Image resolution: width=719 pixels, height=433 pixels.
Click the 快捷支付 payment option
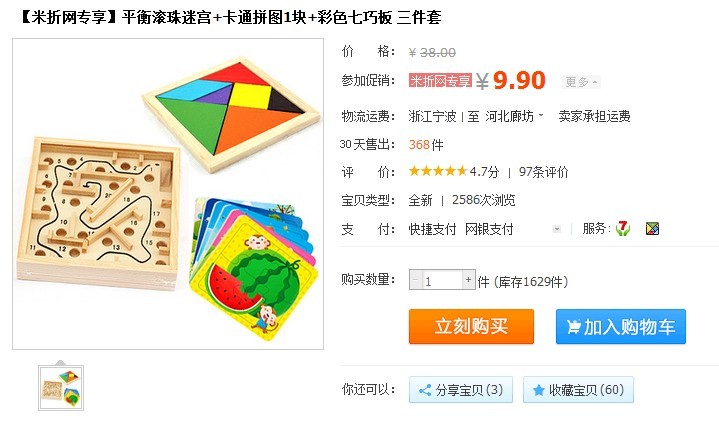432,228
